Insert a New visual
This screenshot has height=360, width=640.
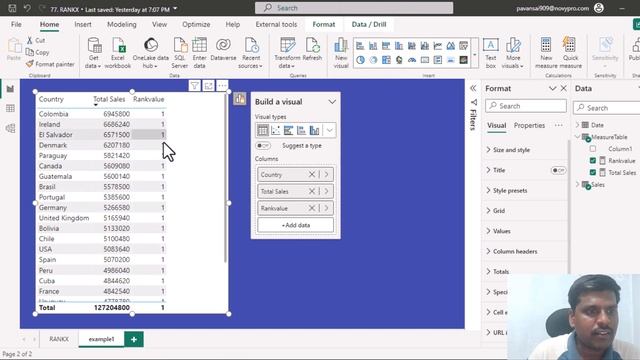coord(341,53)
